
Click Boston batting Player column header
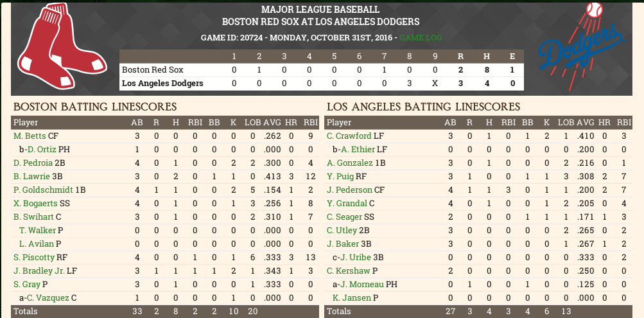point(26,122)
